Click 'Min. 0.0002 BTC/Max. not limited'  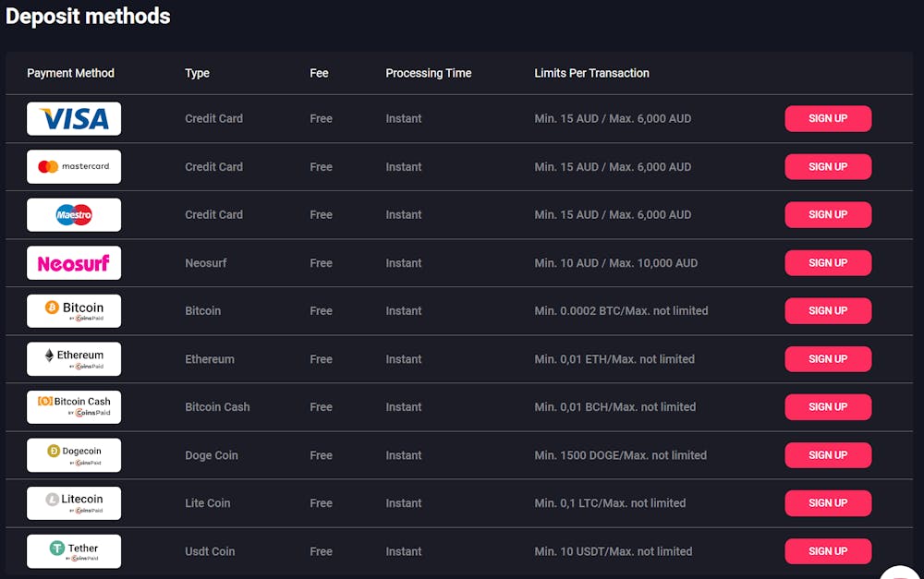coord(621,311)
